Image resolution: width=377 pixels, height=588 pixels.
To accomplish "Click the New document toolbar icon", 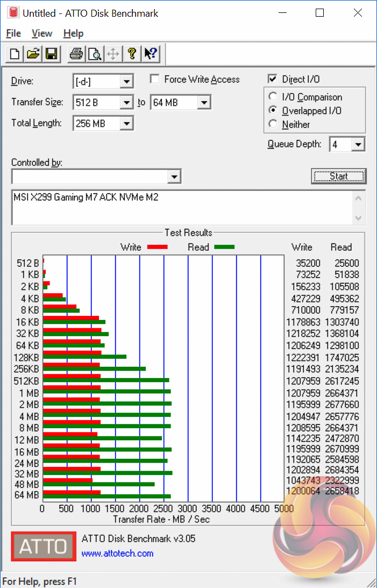I will [15, 54].
